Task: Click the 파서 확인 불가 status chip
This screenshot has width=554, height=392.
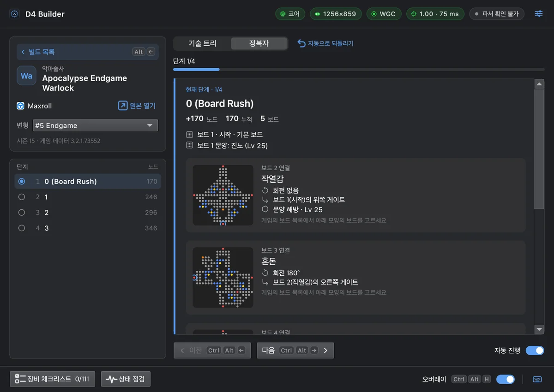Action: pos(497,14)
